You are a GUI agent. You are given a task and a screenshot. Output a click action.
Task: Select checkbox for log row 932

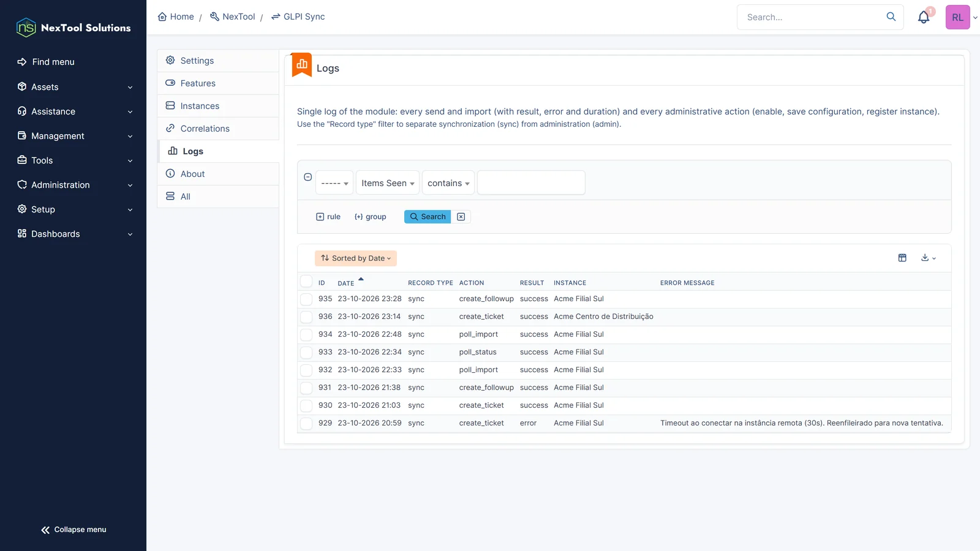(x=306, y=370)
